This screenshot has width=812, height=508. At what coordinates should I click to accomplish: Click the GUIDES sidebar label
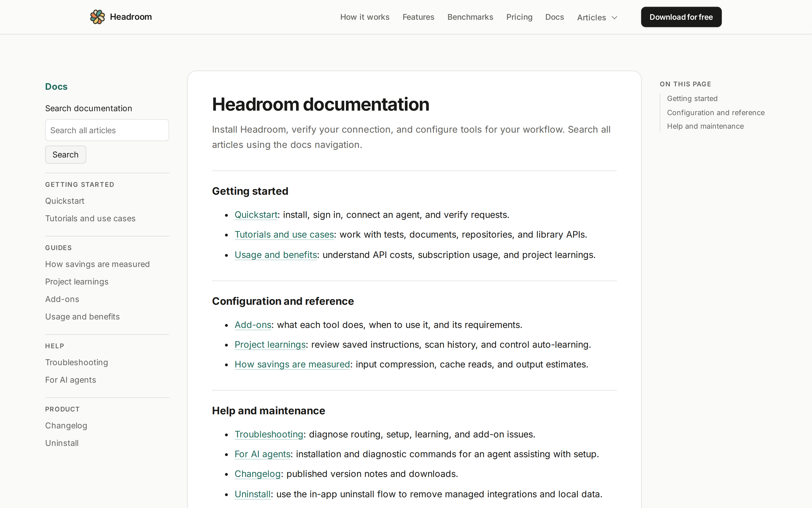click(x=58, y=248)
